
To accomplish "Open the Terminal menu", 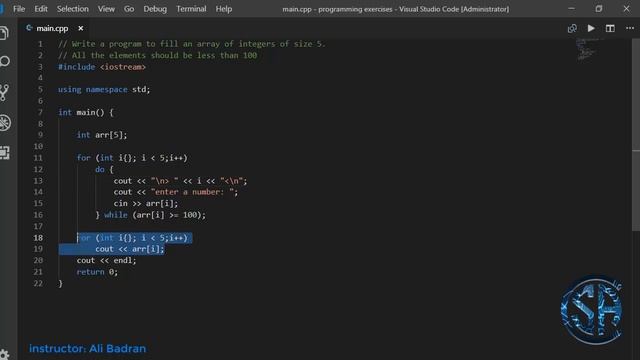I will [191, 9].
